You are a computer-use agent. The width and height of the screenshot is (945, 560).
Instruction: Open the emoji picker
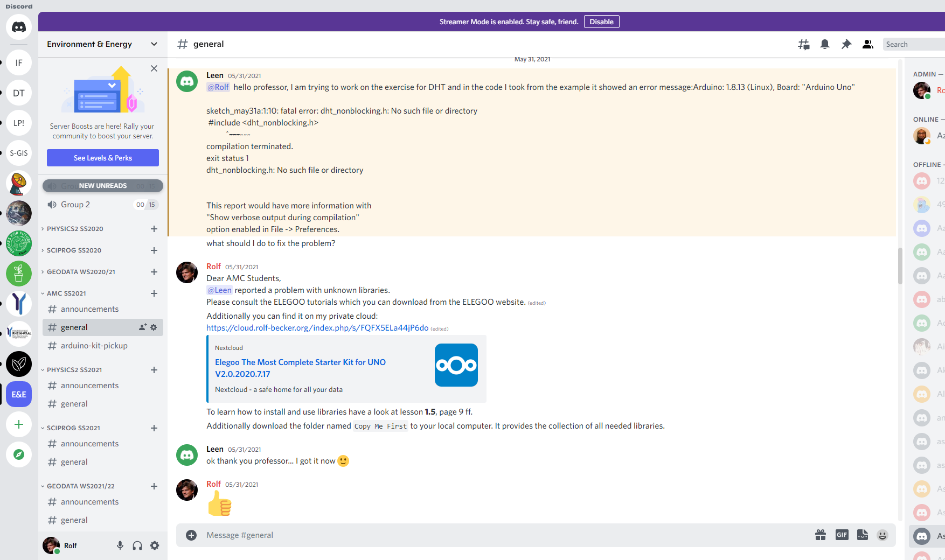click(x=882, y=535)
